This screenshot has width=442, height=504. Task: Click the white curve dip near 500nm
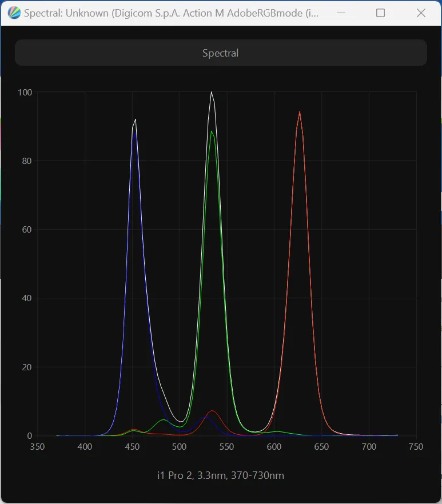(x=180, y=422)
